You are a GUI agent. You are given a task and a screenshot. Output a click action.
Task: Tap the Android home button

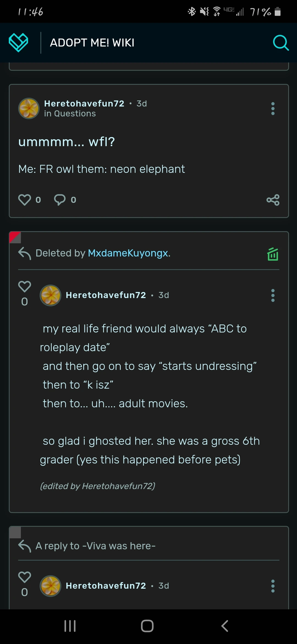click(147, 626)
